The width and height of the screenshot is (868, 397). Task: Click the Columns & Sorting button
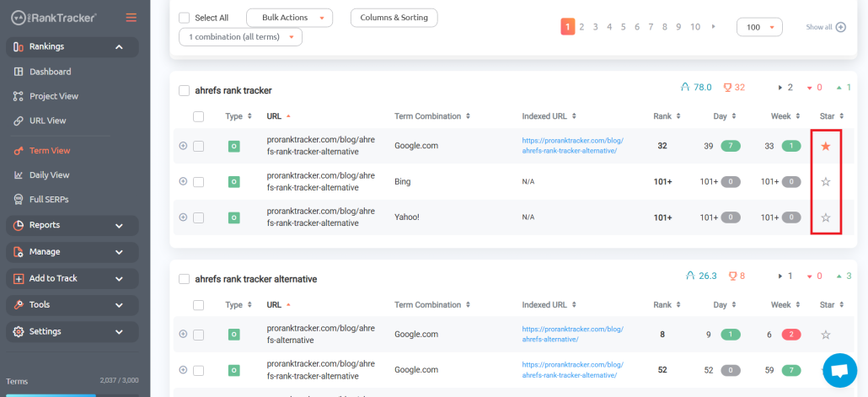click(394, 18)
